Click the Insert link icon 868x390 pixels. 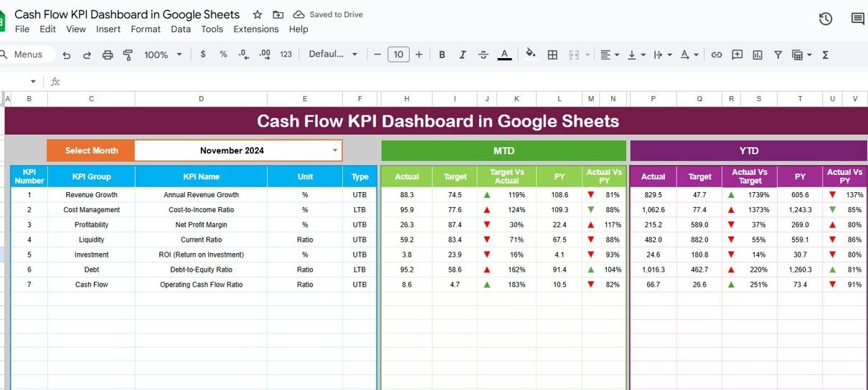716,54
